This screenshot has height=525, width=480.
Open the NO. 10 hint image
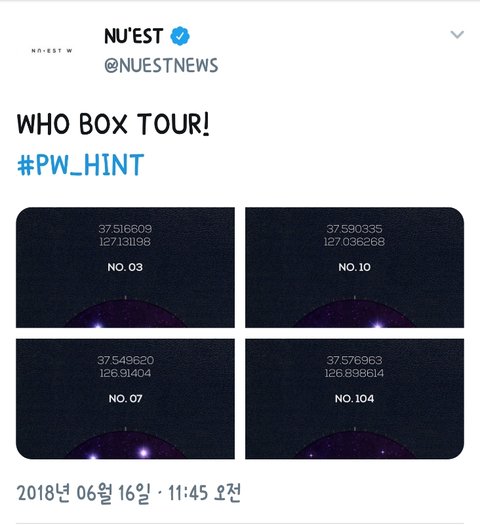tap(354, 267)
